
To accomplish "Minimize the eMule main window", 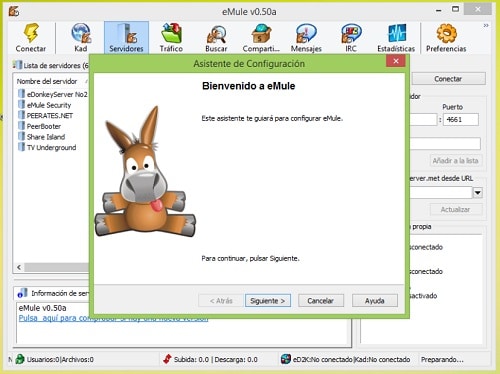I will point(439,10).
